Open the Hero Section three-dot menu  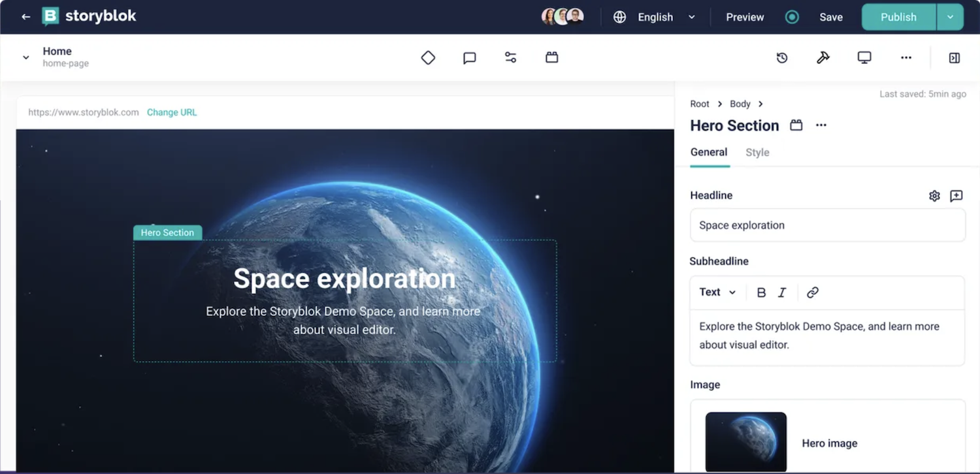pos(821,125)
